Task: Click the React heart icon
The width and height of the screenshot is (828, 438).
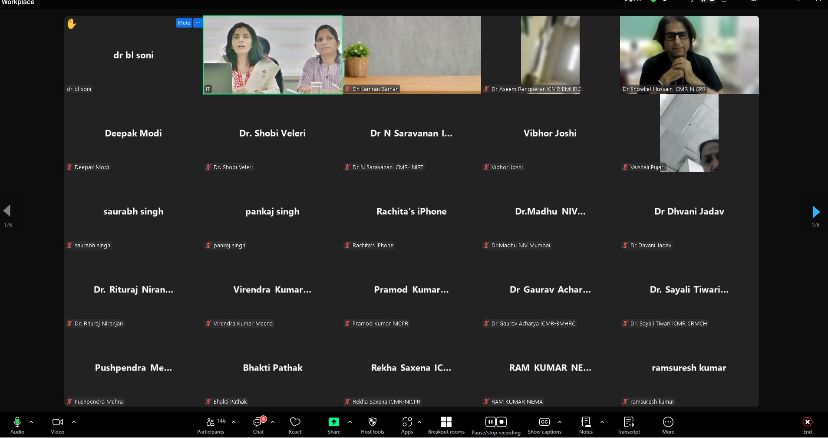Action: pyautogui.click(x=295, y=423)
